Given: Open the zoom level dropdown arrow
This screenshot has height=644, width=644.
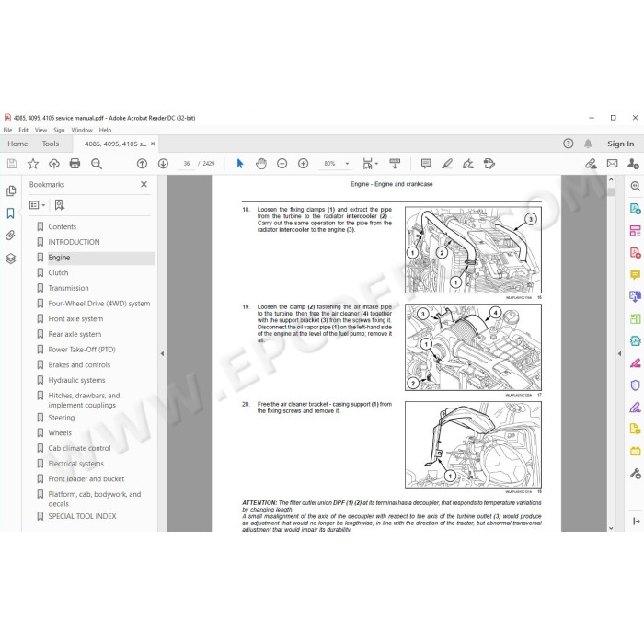Looking at the screenshot, I should point(347,164).
